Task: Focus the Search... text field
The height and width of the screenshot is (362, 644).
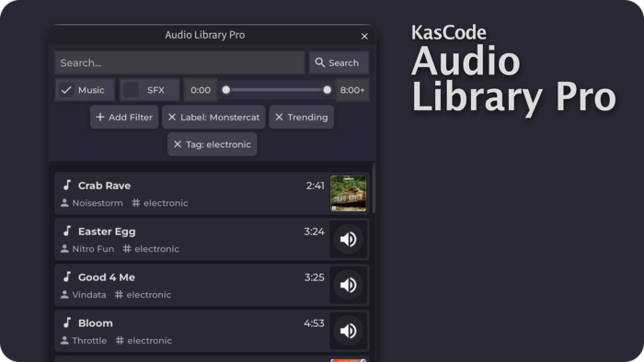Action: (x=180, y=62)
